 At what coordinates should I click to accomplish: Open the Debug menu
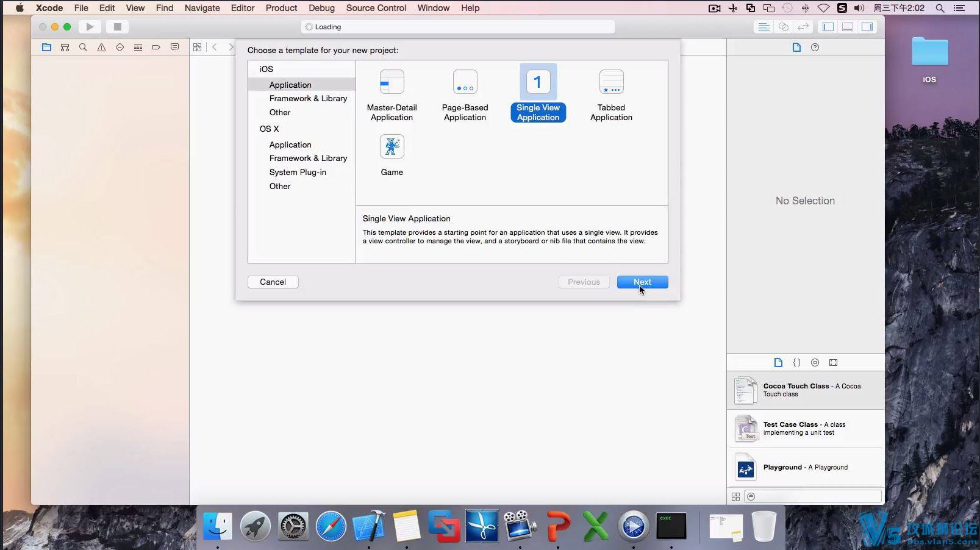[321, 8]
